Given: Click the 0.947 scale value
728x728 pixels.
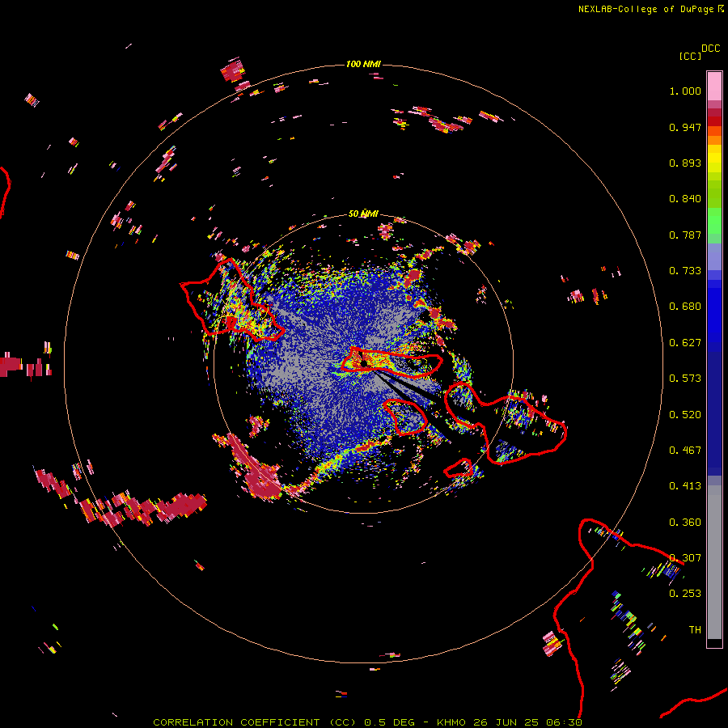Looking at the screenshot, I should 685,127.
